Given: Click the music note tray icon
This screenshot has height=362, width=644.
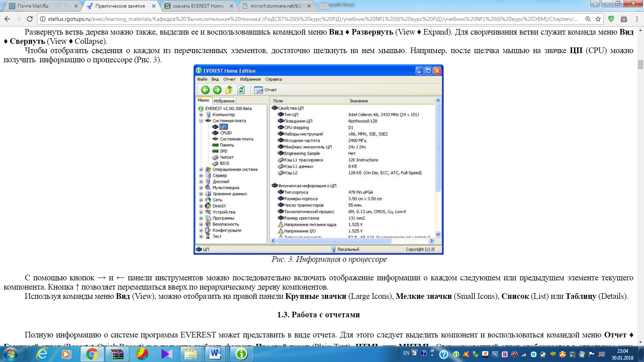Looking at the screenshot, I should coord(572,354).
